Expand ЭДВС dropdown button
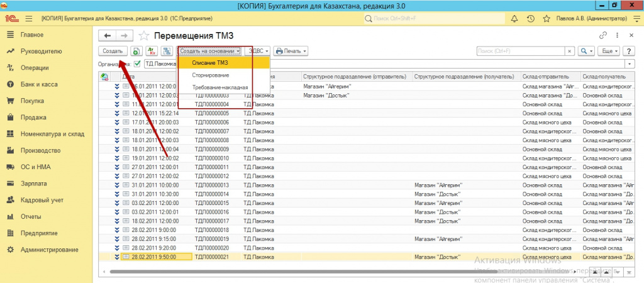The image size is (644, 283). (x=257, y=52)
